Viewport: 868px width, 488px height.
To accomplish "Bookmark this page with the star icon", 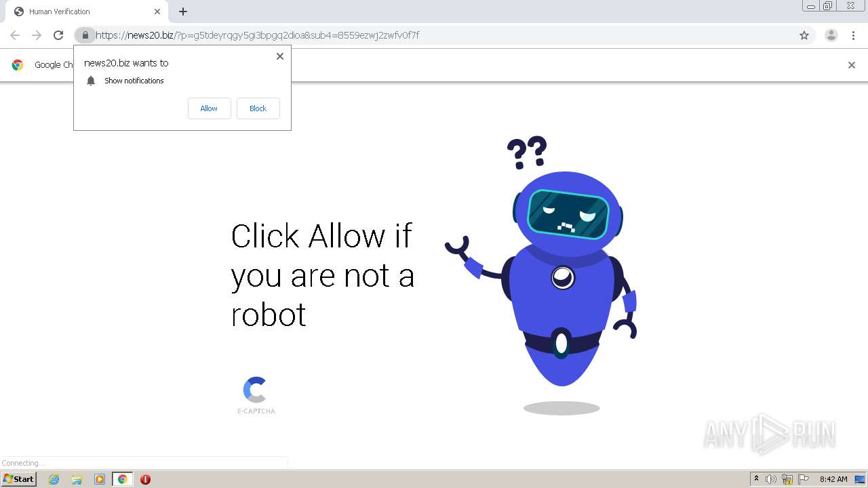I will [804, 35].
